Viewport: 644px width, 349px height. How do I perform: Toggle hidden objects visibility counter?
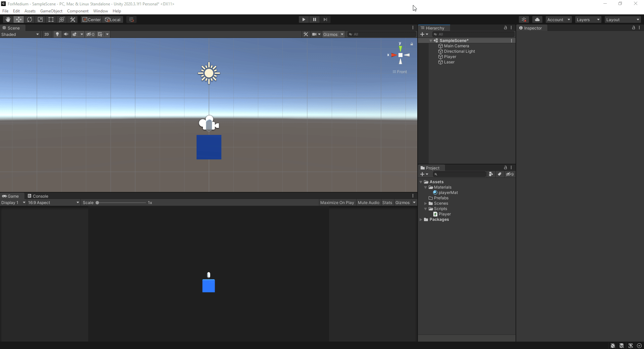90,34
